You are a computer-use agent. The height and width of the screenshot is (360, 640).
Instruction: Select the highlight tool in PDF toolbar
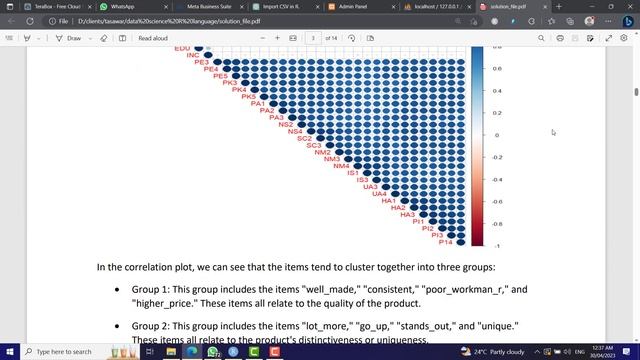[x=27, y=38]
